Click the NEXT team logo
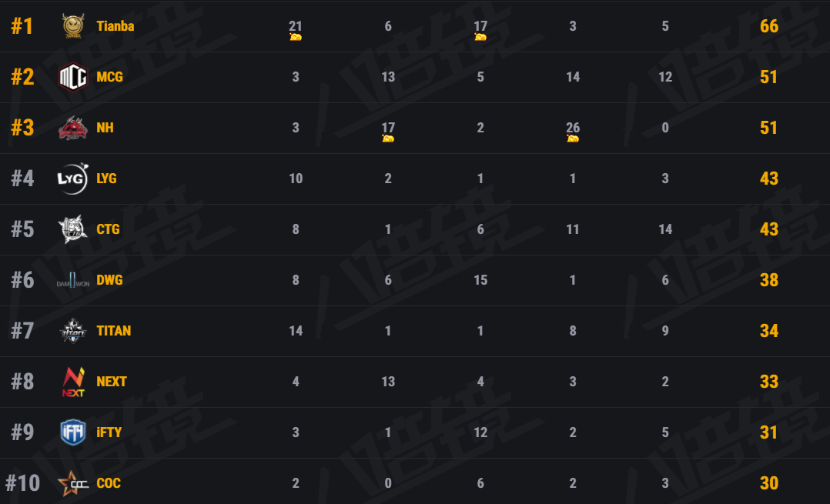This screenshot has height=504, width=830. click(73, 382)
